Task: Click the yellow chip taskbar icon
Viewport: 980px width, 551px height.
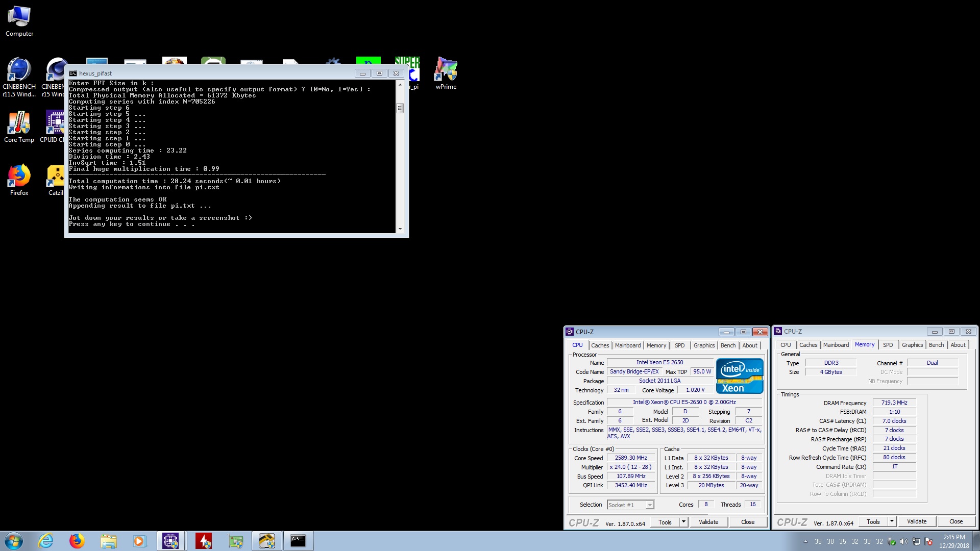Action: pyautogui.click(x=266, y=541)
